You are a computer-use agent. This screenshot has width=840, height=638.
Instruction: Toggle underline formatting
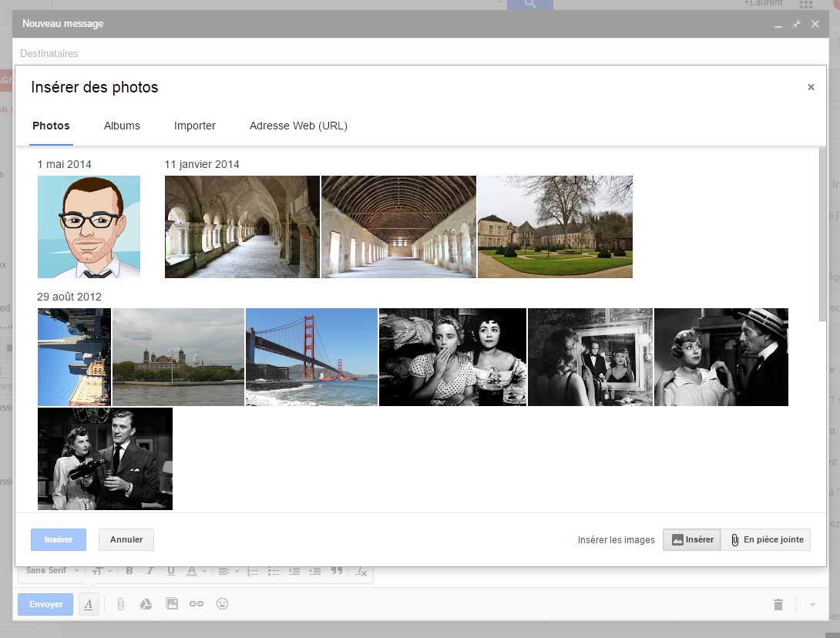pos(171,571)
